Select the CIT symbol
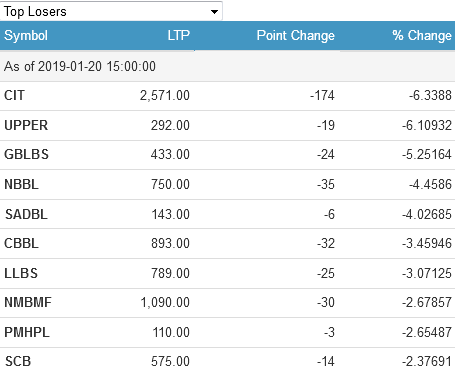The width and height of the screenshot is (455, 369). (x=14, y=96)
